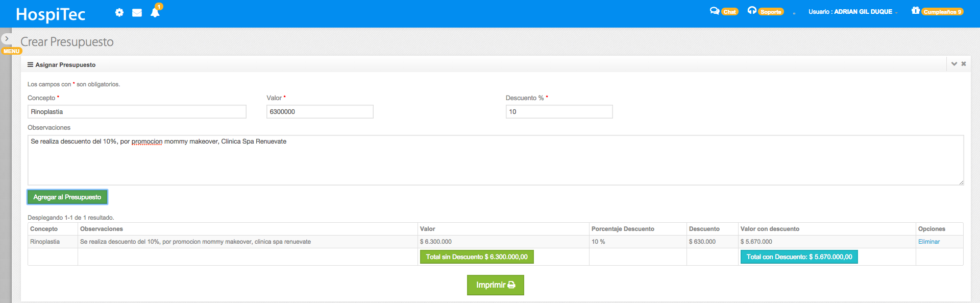Collapse the Asignar Presupuesto panel chevron
This screenshot has width=980, height=303.
[x=954, y=64]
